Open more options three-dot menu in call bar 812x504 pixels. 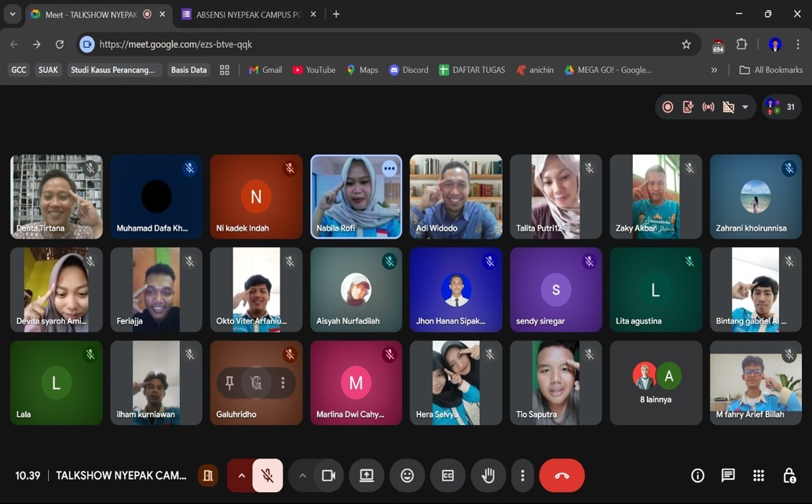click(522, 476)
